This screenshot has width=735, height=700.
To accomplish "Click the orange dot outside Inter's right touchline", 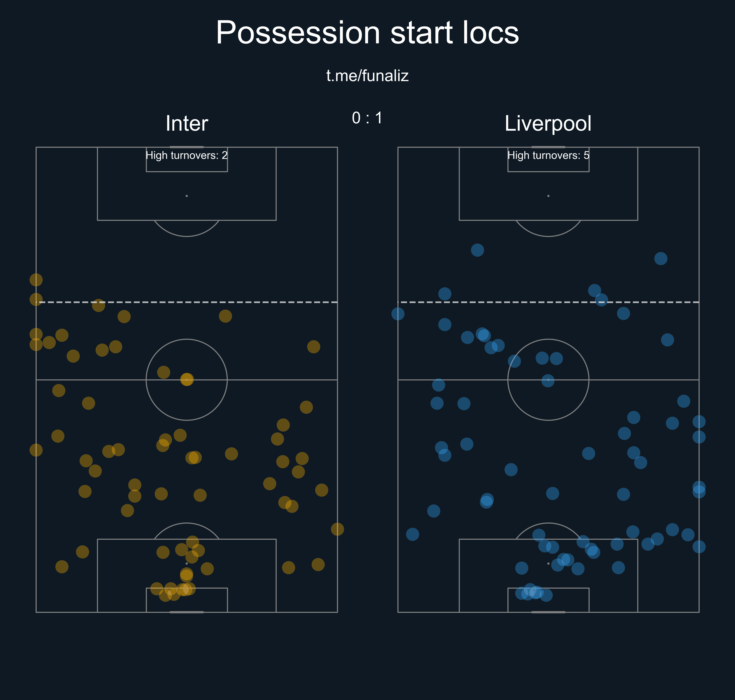I will (337, 529).
